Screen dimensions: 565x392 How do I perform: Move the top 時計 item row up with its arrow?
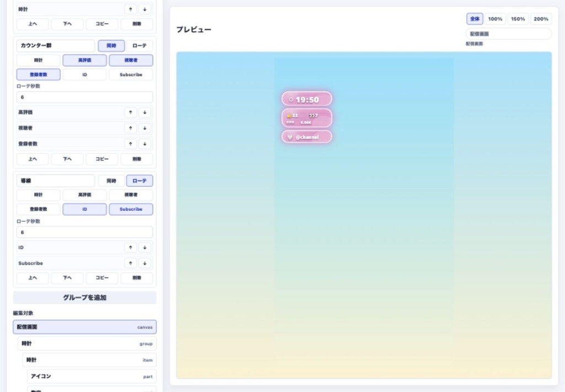(130, 9)
